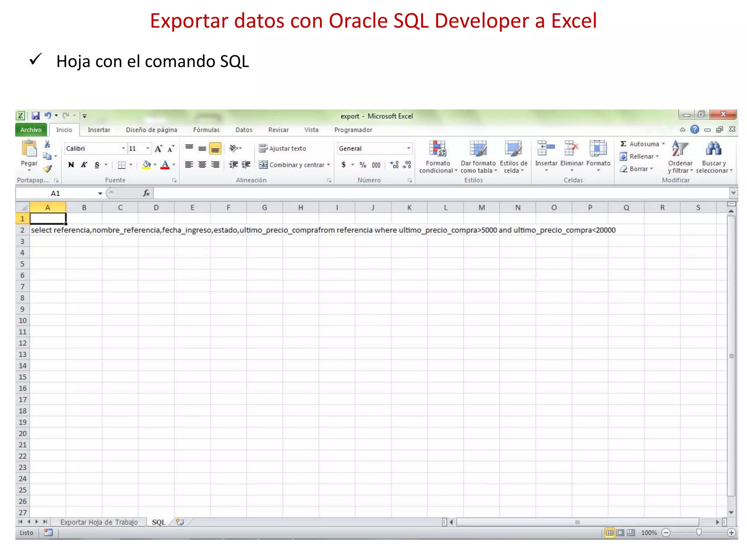Toggle bold formatting N button

[x=71, y=165]
